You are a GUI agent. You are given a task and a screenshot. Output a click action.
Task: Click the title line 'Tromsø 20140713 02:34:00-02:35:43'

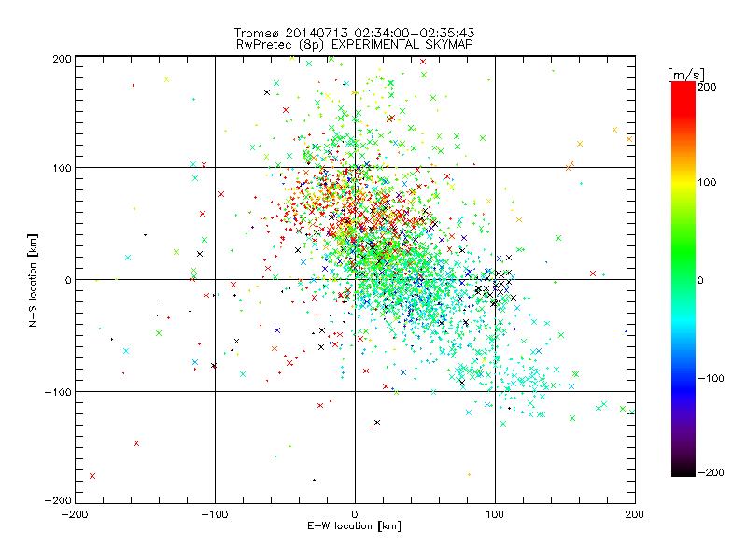[354, 33]
